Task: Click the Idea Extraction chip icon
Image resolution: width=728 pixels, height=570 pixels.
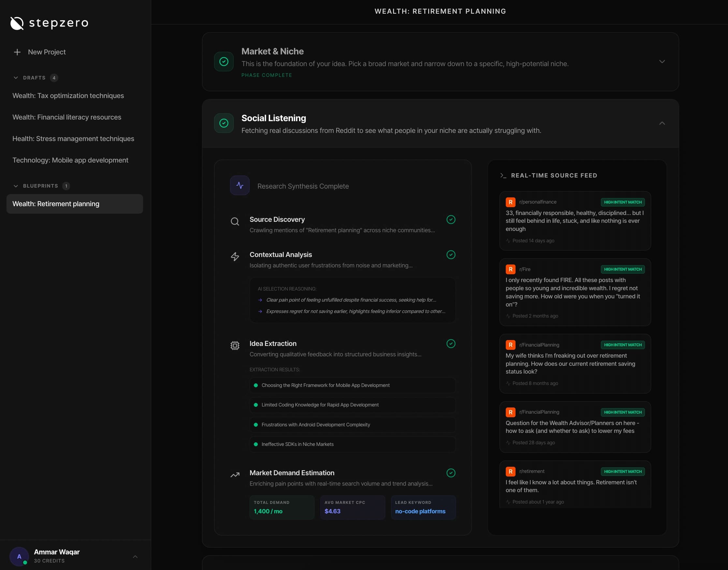Action: click(x=235, y=345)
